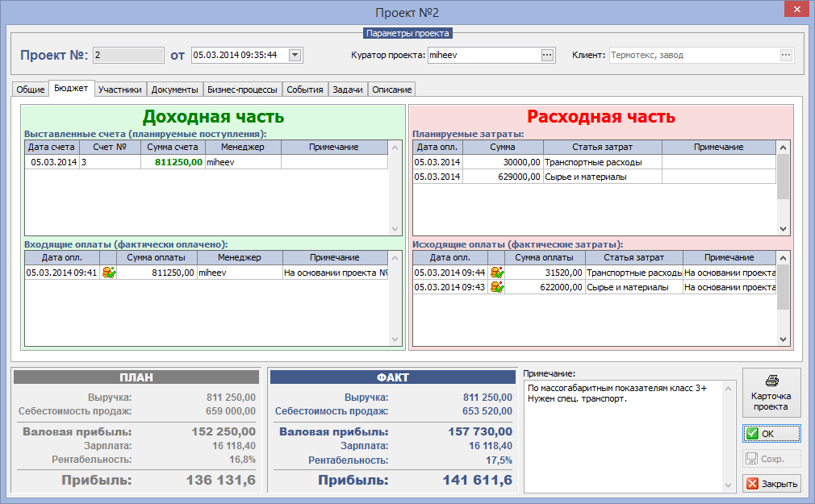Click the red X Закрыть button
Screen dimensions: 815x504
[771, 484]
